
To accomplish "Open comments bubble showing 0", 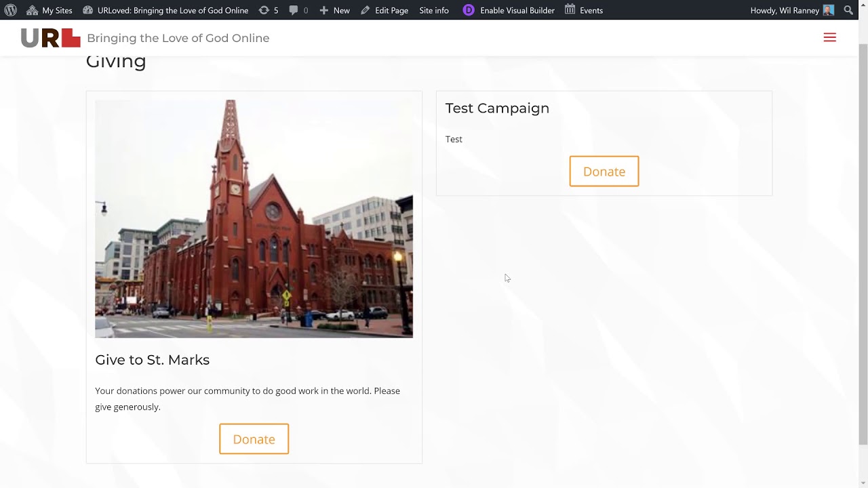I will click(x=298, y=10).
